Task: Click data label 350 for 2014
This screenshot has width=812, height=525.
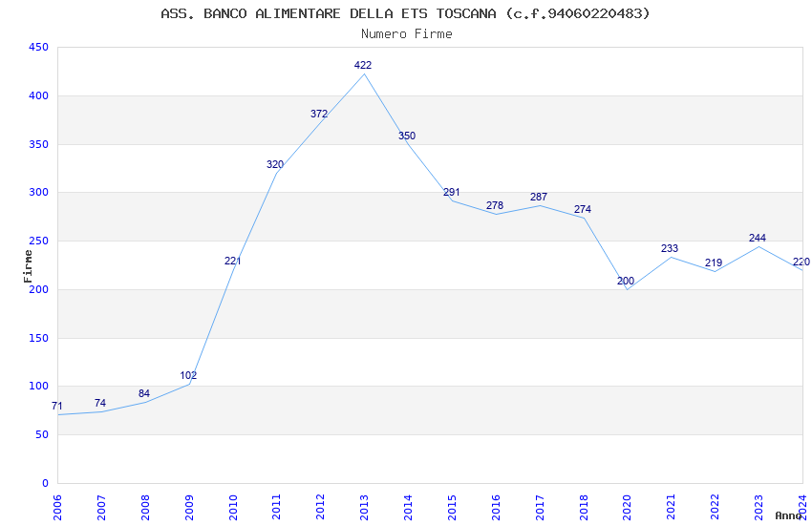Action: pos(407,136)
